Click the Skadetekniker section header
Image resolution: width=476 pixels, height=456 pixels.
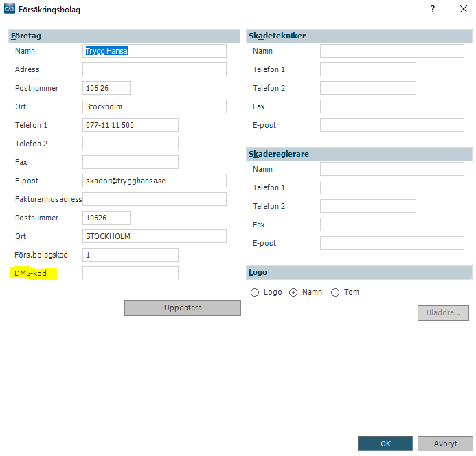(359, 36)
